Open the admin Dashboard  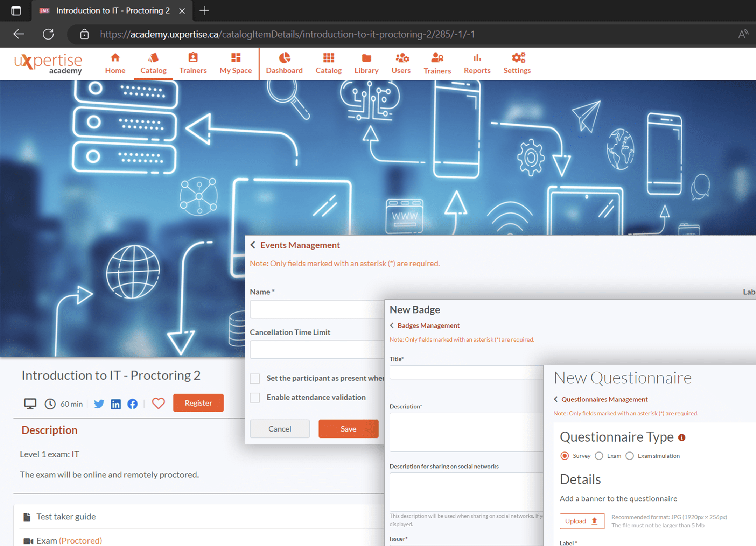pos(284,63)
